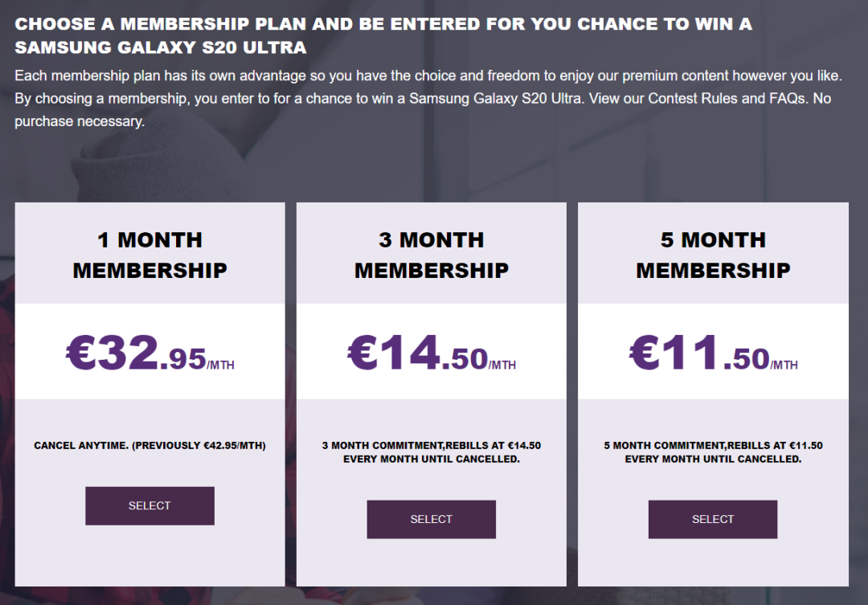Click the 5 month commitment rebill notice
This screenshot has width=868, height=605.
pos(713,452)
